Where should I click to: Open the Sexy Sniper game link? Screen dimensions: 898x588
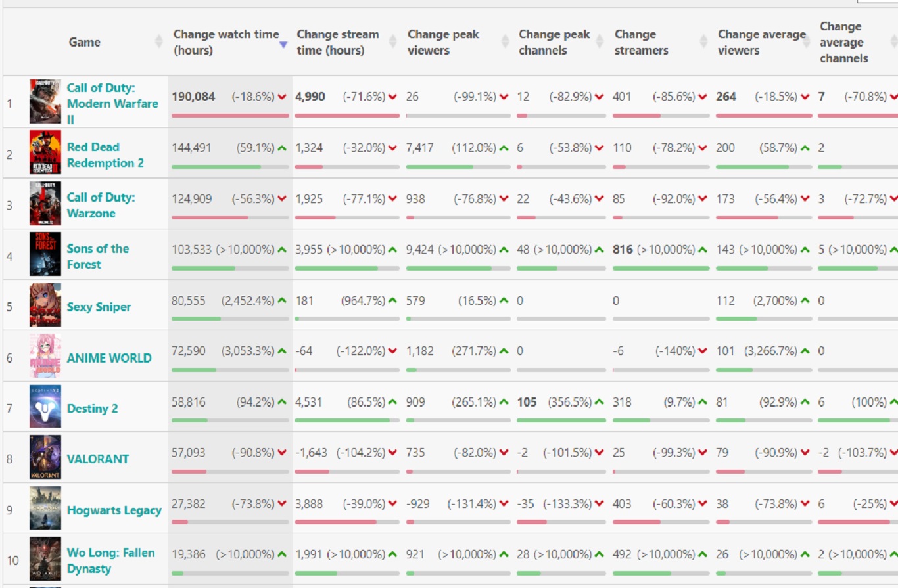pos(99,307)
